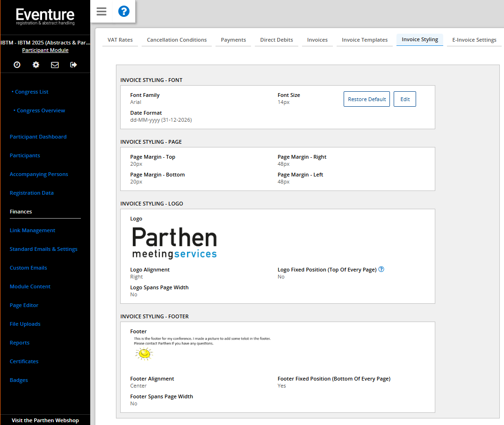Click the Edit button for font styling
This screenshot has width=504, height=425.
click(405, 99)
